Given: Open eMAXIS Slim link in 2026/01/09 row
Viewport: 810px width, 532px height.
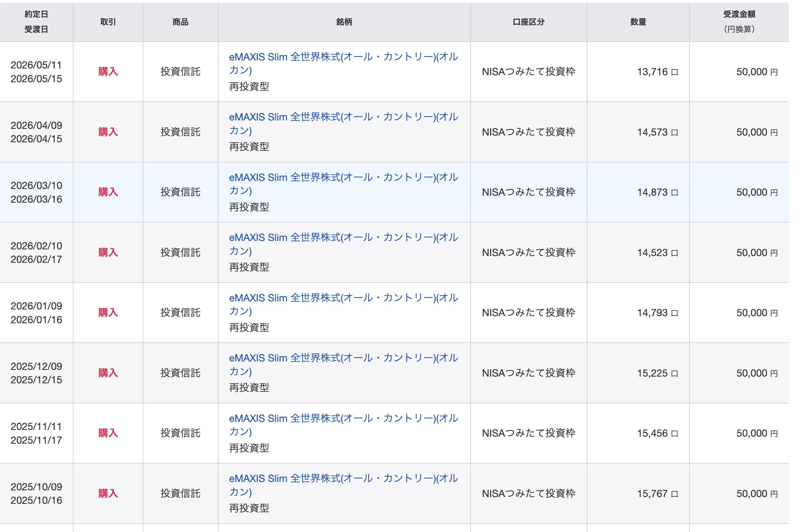Looking at the screenshot, I should click(343, 304).
